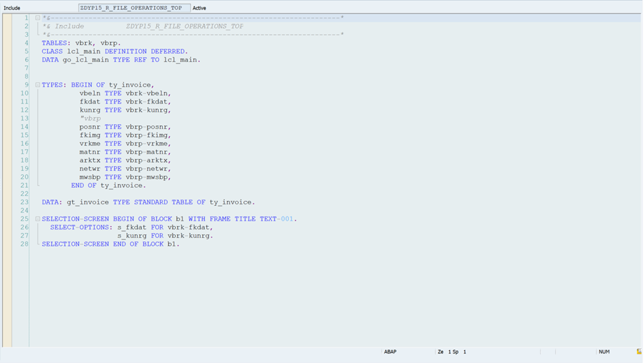Collapse the header comment block at line 1
644x363 pixels.
point(37,18)
